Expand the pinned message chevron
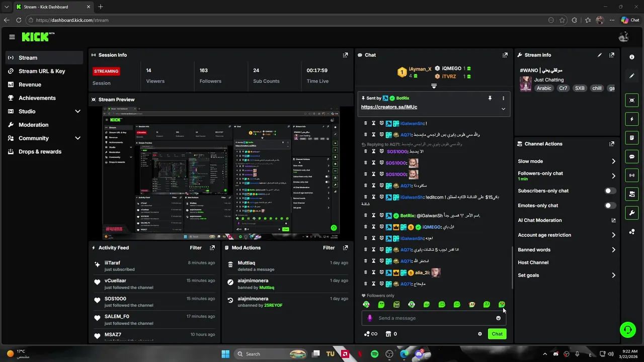 (503, 109)
